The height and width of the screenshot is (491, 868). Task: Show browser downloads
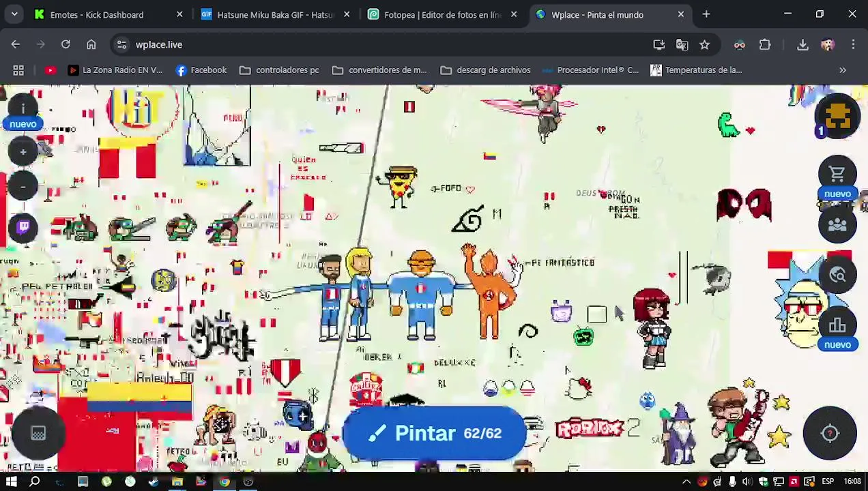tap(802, 44)
